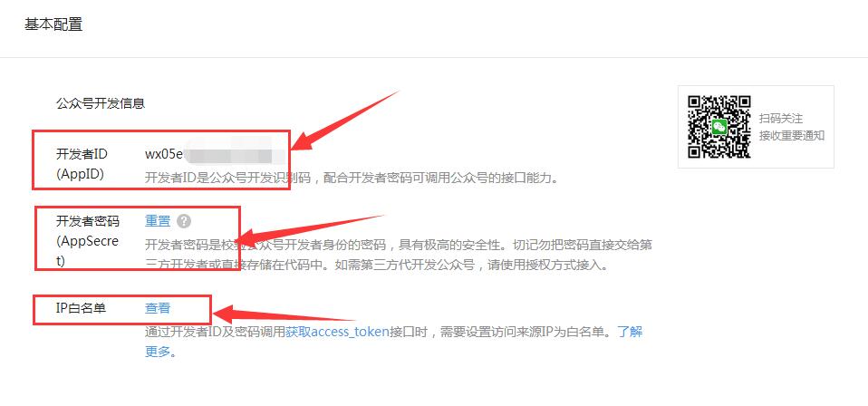
Task: Click the blurred portion of the AppID
Action: coord(234,155)
